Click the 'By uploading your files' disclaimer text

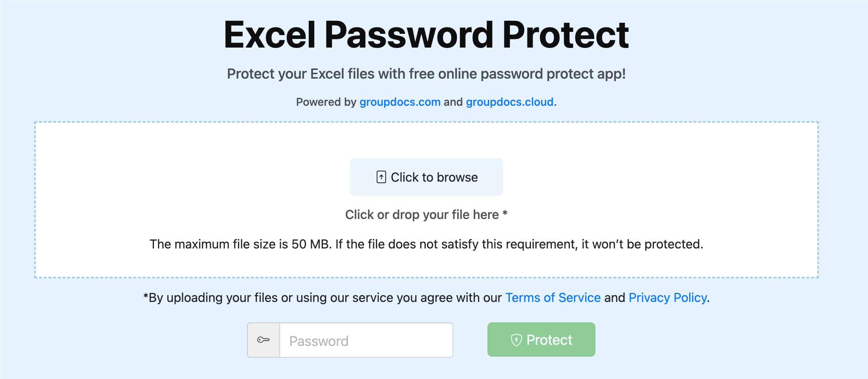(x=322, y=298)
